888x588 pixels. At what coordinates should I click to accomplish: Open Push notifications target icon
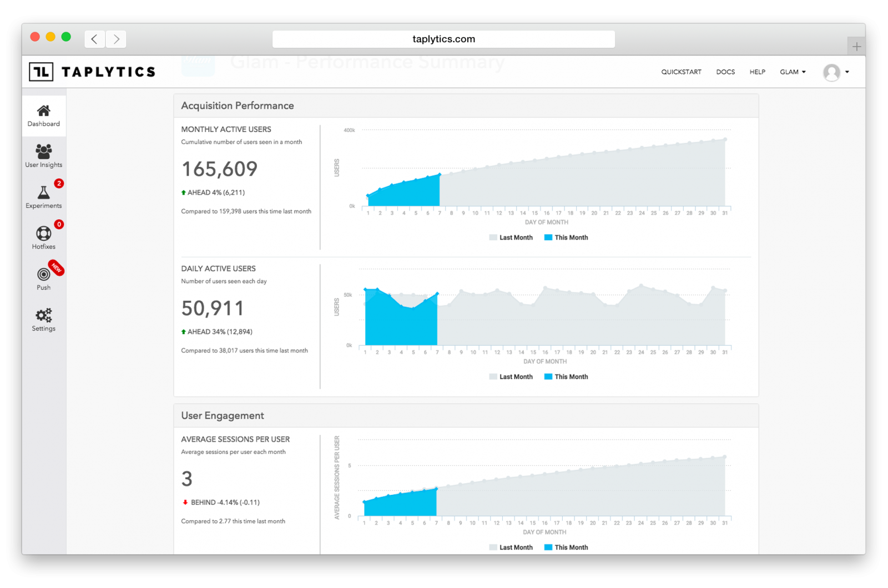(x=43, y=274)
